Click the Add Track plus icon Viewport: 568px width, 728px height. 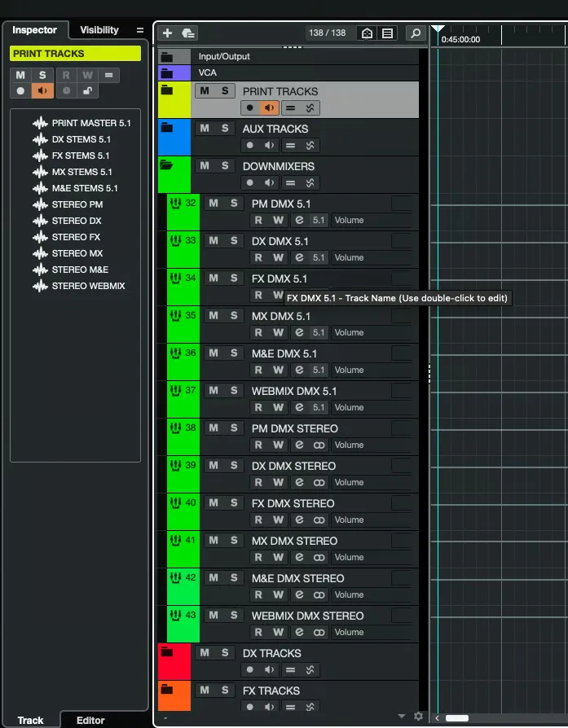coord(167,33)
